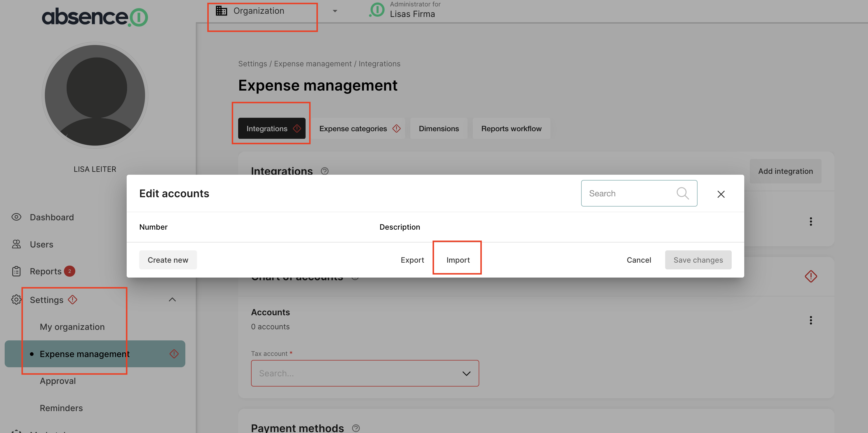Image resolution: width=868 pixels, height=433 pixels.
Task: Click help icon next to Integrations heading
Action: tap(325, 171)
